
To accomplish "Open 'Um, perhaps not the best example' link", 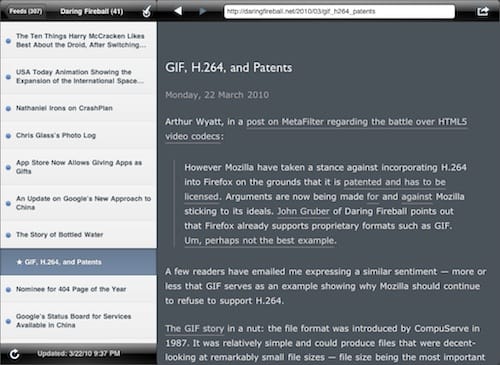I will [x=260, y=240].
